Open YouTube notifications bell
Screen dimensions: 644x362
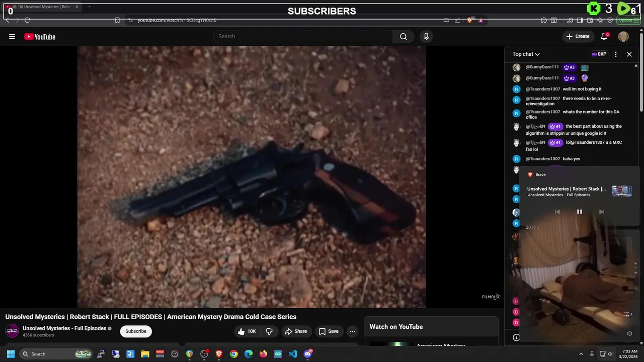click(605, 36)
